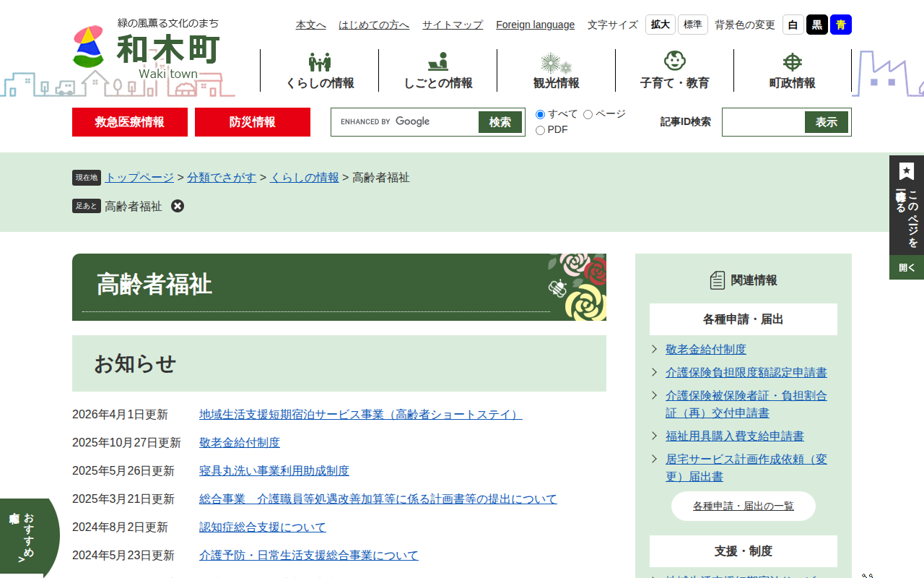The image size is (924, 578).
Task: Click the 表示 article ID button
Action: tap(827, 122)
